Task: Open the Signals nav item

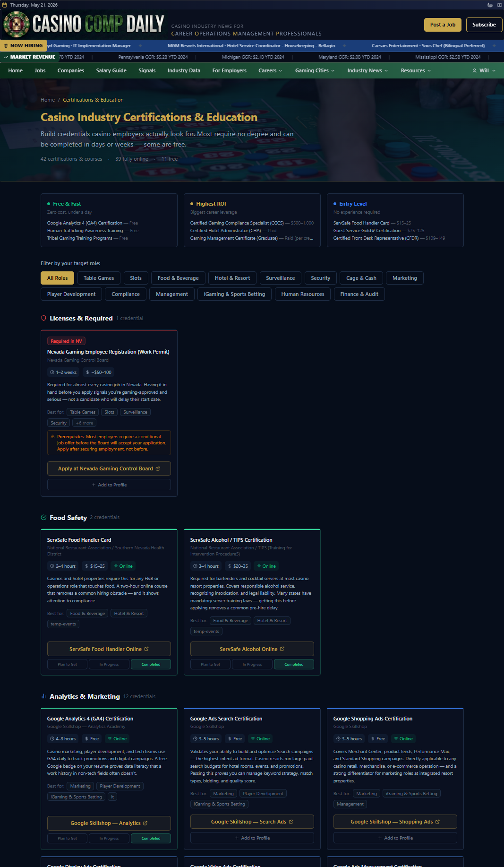Action: (x=147, y=70)
